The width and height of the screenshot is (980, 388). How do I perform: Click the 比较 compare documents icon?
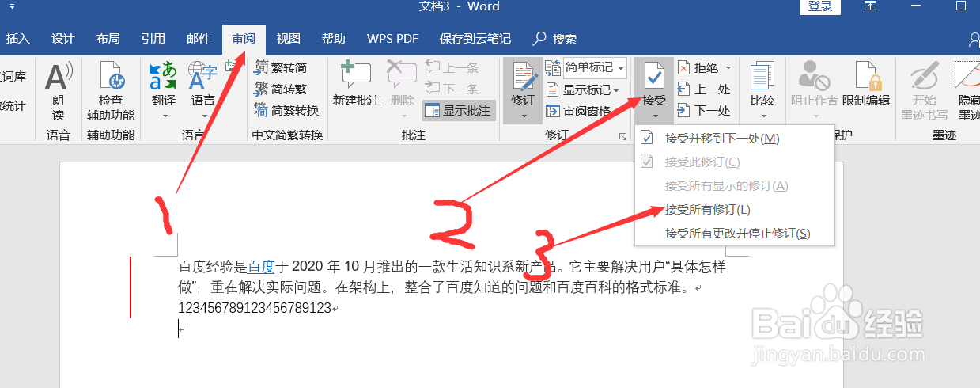pyautogui.click(x=762, y=77)
